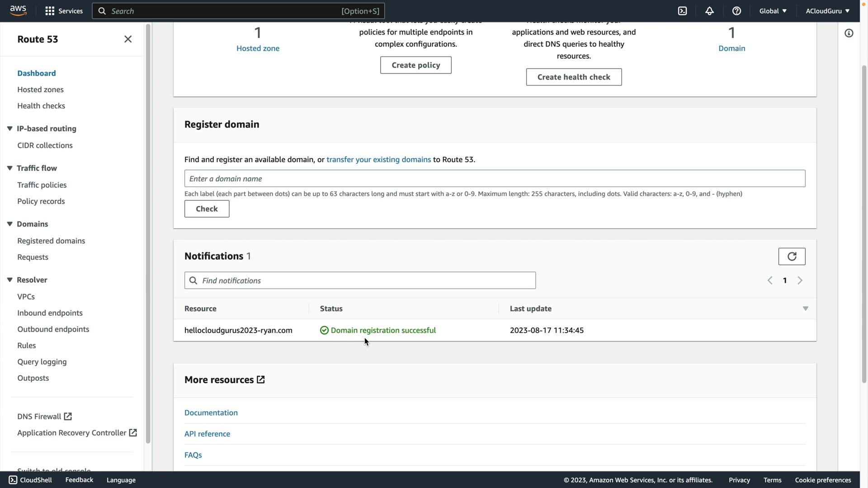Open the Services grid menu
868x488 pixels.
coord(50,11)
